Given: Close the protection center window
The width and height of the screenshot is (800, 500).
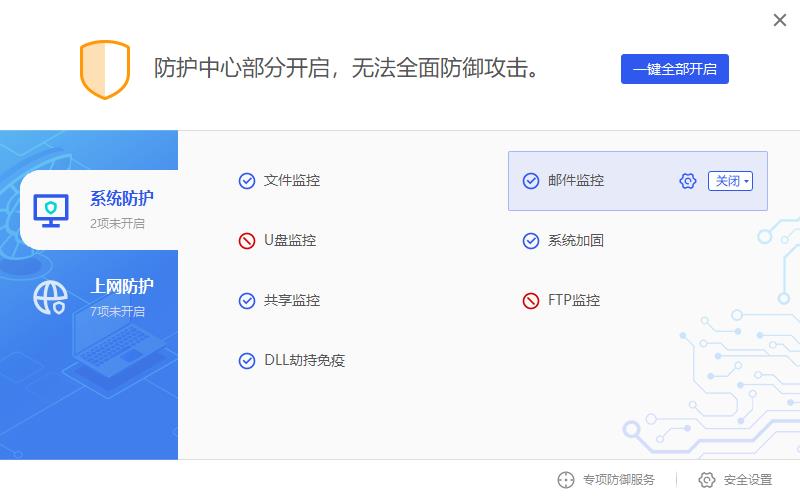Looking at the screenshot, I should pos(780,20).
